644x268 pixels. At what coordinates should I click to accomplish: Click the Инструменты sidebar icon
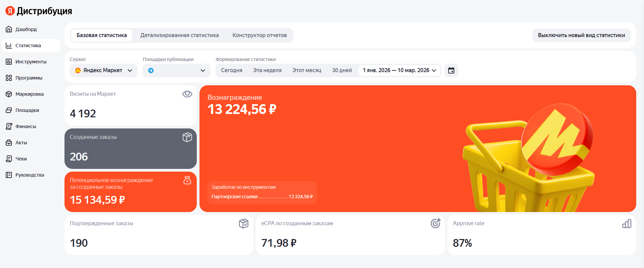(x=9, y=62)
